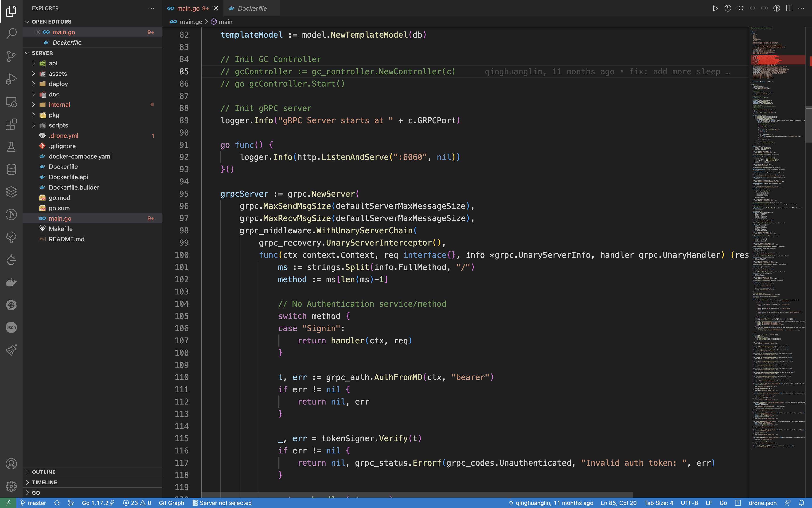Click the LF end-of-line selector
This screenshot has width=812, height=508.
tap(709, 503)
